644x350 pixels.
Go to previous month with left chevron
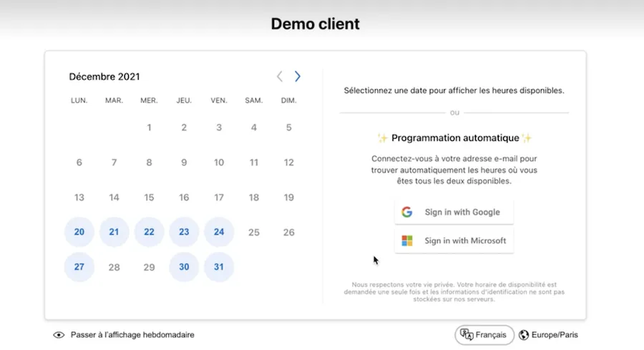[x=280, y=77]
